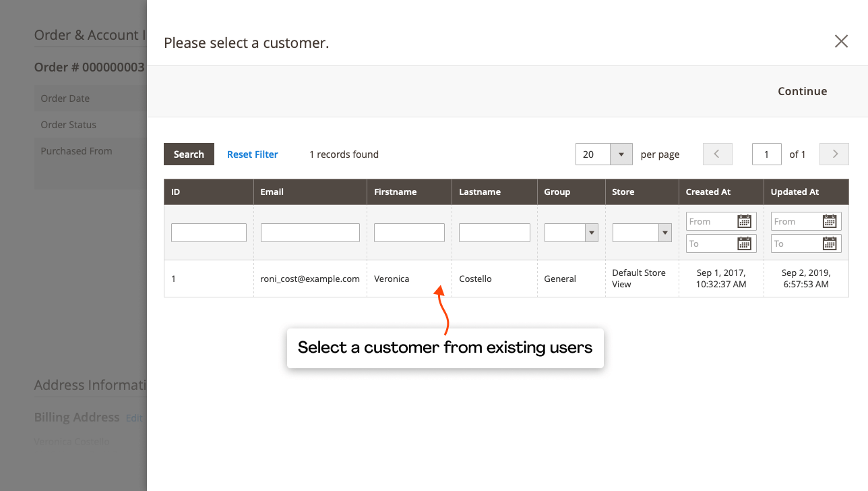Click the previous page arrow
The image size is (868, 491).
[x=717, y=154]
